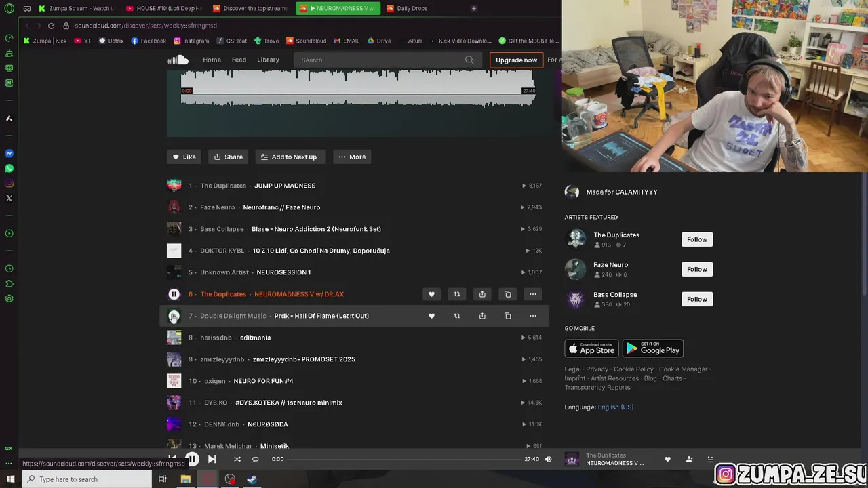The image size is (868, 488).
Task: Like the current track in the player bar
Action: click(x=667, y=459)
